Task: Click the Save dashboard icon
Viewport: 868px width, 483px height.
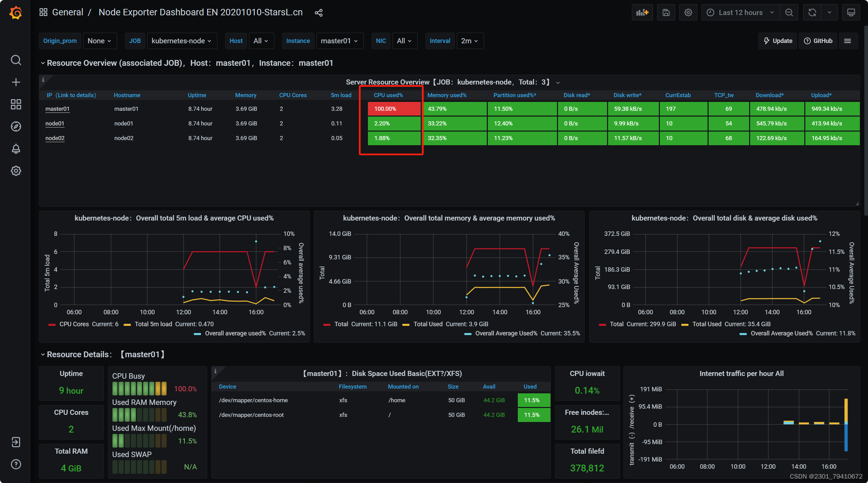Action: pos(666,13)
